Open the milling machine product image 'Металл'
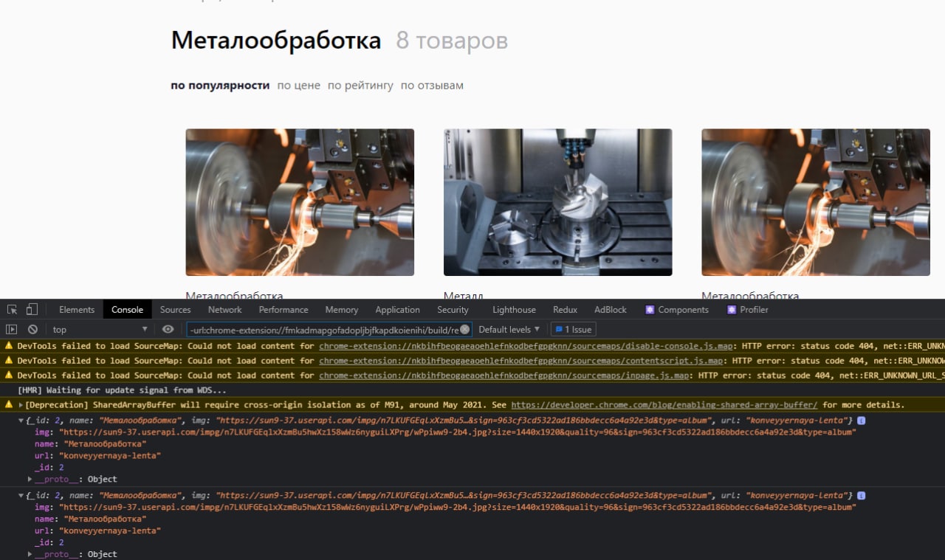The width and height of the screenshot is (945, 560). tap(557, 202)
